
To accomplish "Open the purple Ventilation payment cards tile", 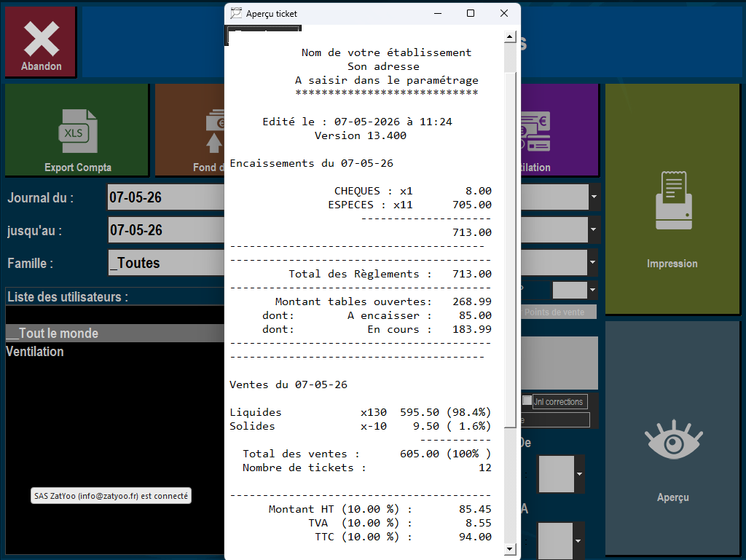I will point(560,130).
